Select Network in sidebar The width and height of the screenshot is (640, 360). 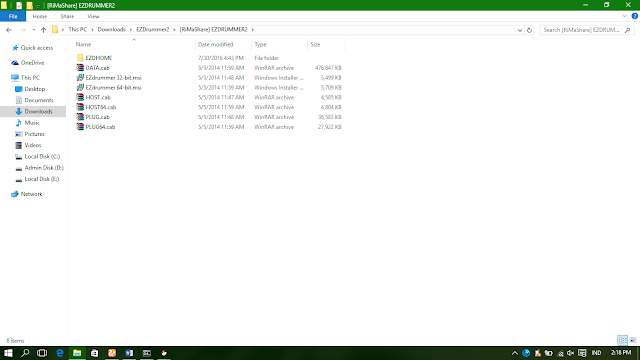pyautogui.click(x=31, y=194)
